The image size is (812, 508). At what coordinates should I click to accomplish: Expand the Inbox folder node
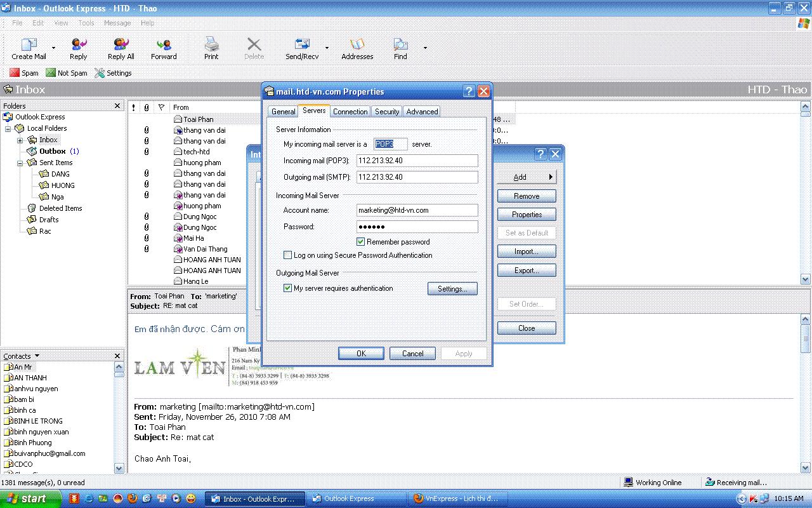20,140
